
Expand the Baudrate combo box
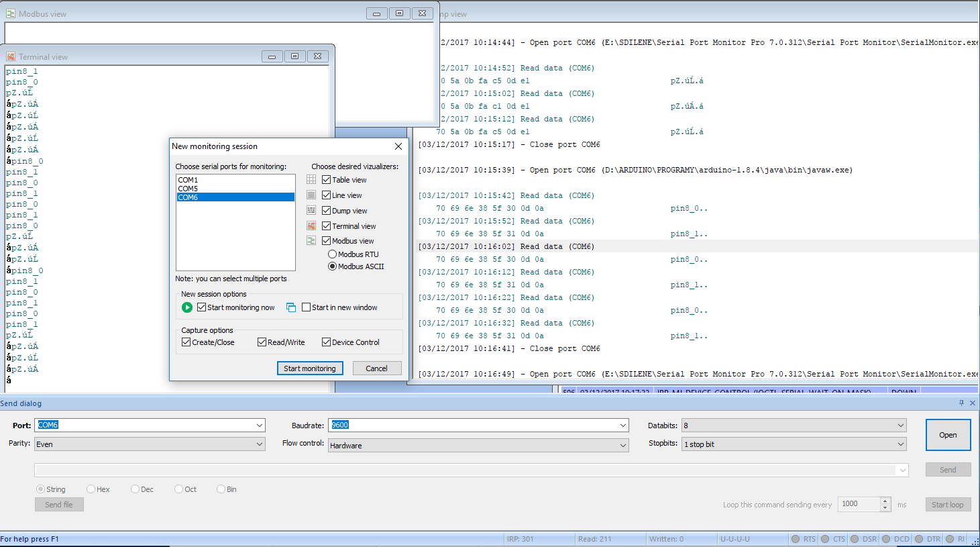623,426
